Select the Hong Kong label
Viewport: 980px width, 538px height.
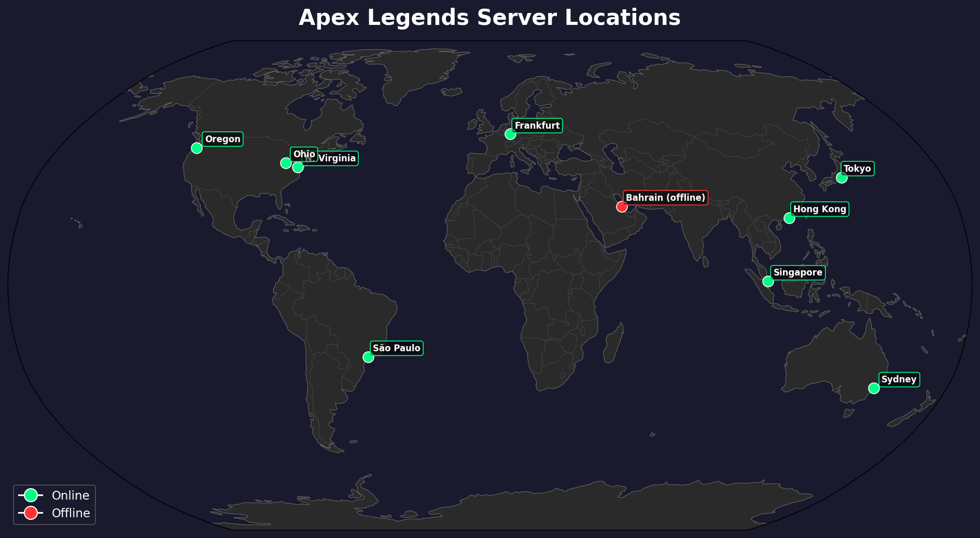tap(820, 209)
